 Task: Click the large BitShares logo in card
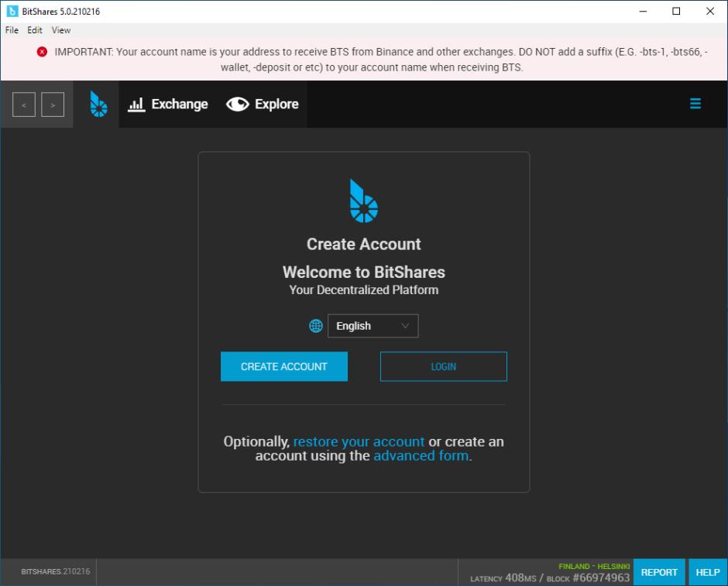[x=363, y=201]
